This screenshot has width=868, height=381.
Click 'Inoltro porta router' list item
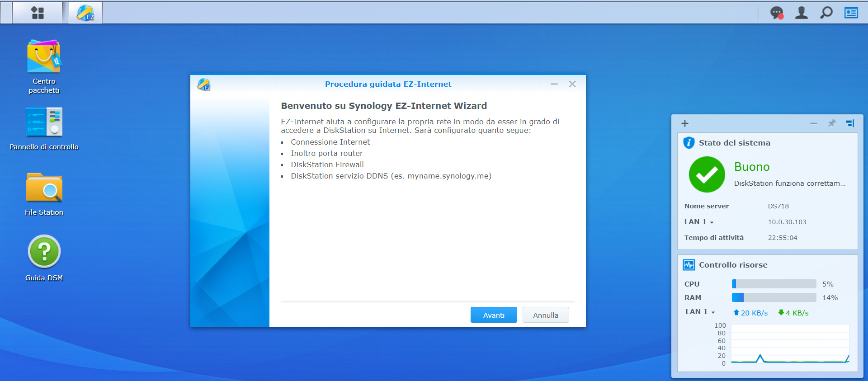click(327, 153)
